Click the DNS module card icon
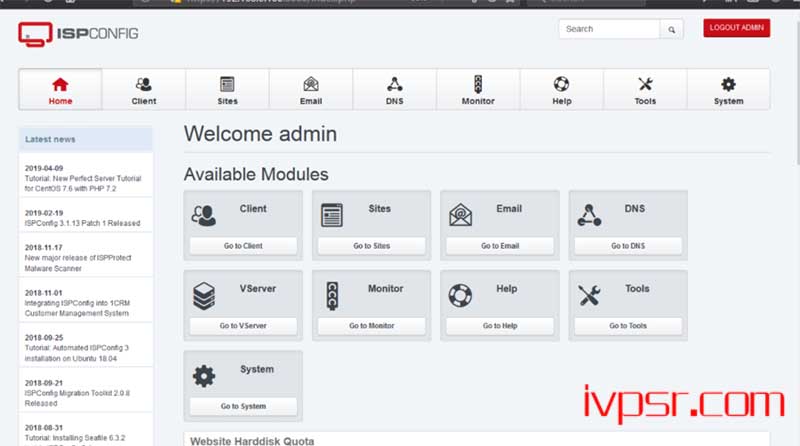 589,215
